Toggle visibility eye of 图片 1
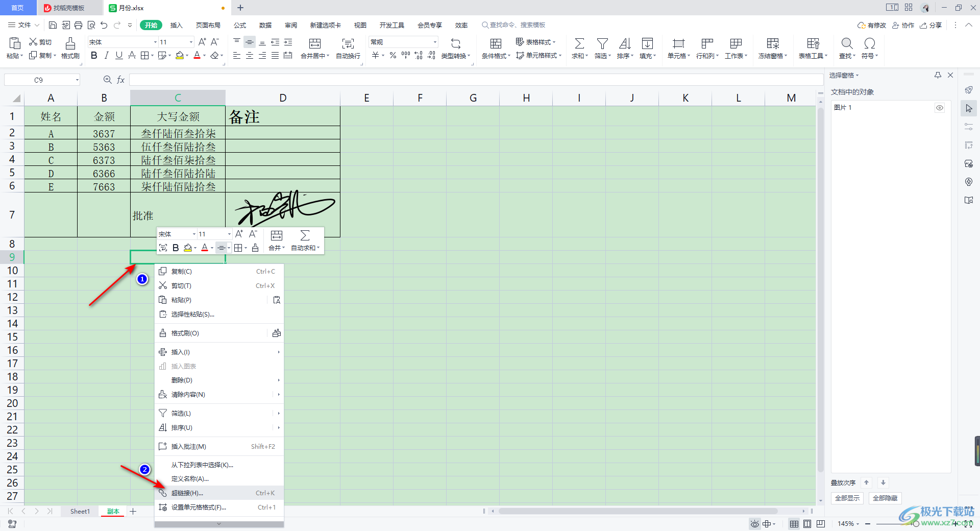This screenshot has height=531, width=980. point(940,108)
